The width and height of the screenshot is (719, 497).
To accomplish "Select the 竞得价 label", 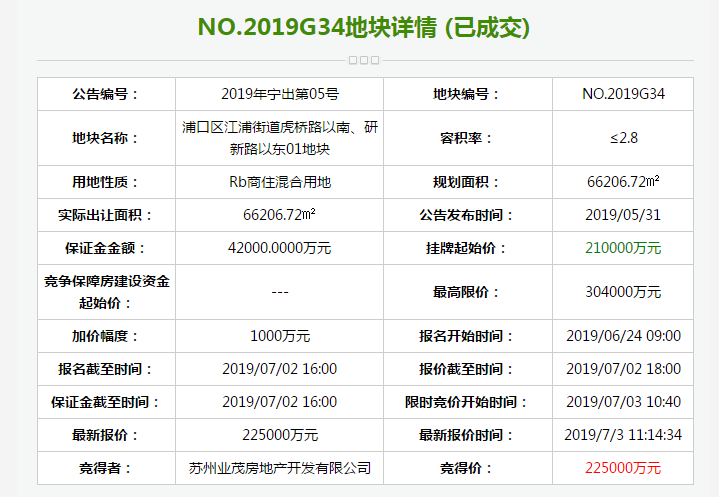I will tap(467, 468).
